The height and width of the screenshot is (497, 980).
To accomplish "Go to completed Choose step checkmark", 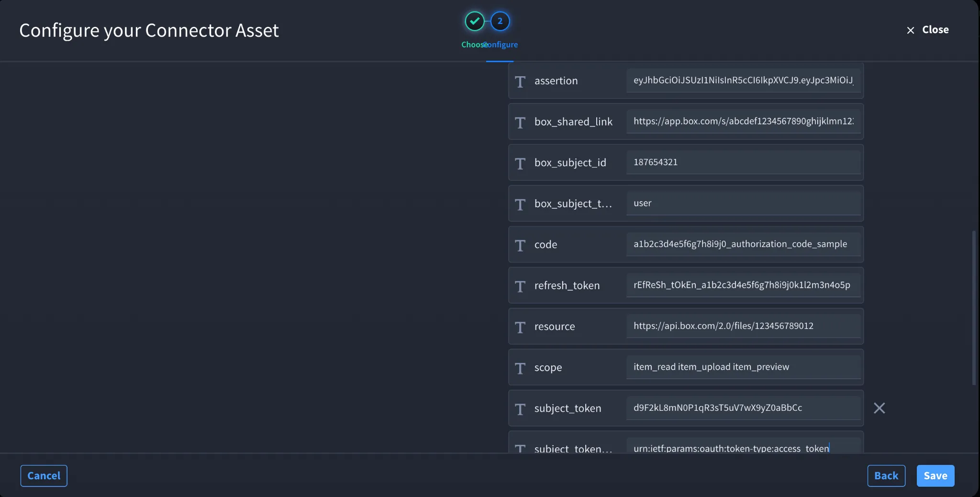I will tap(475, 21).
